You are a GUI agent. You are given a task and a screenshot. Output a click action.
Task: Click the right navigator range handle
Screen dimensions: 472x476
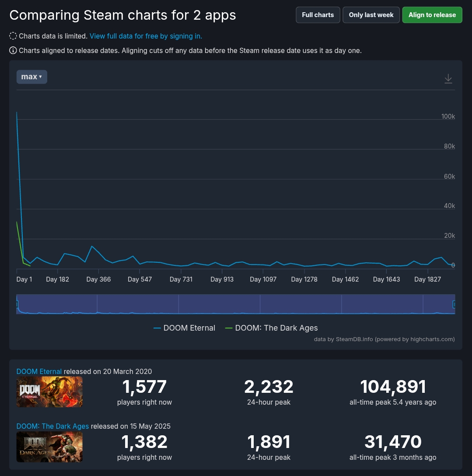[454, 304]
